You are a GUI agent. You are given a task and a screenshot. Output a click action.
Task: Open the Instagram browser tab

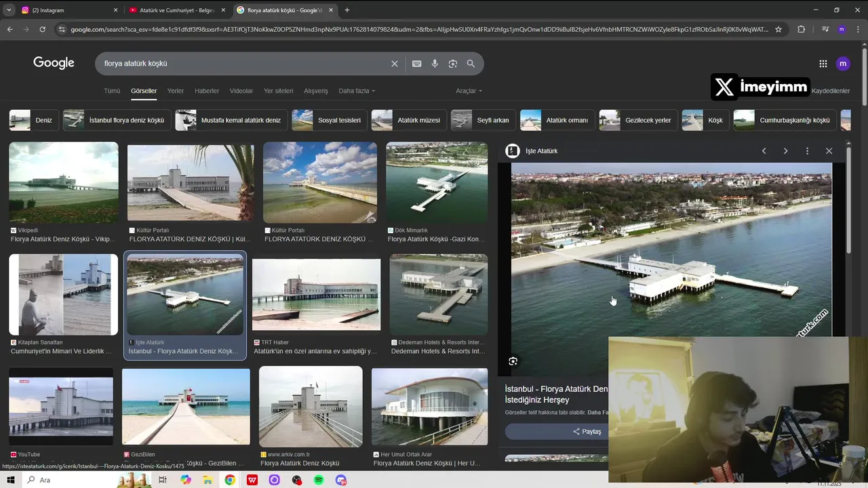68,10
